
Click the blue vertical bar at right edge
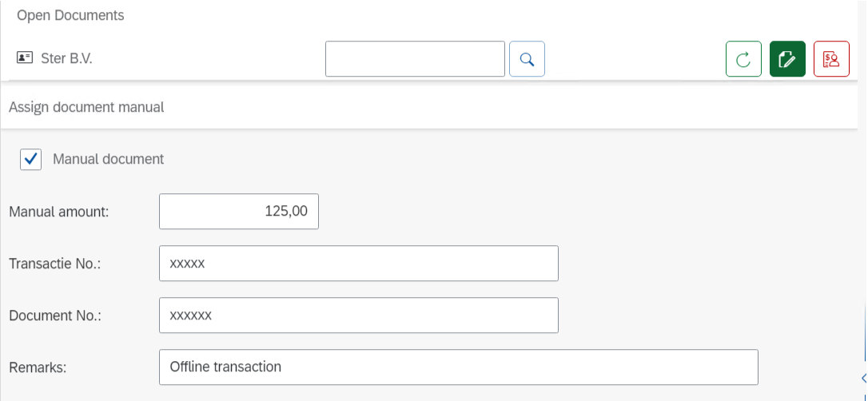pos(866,332)
